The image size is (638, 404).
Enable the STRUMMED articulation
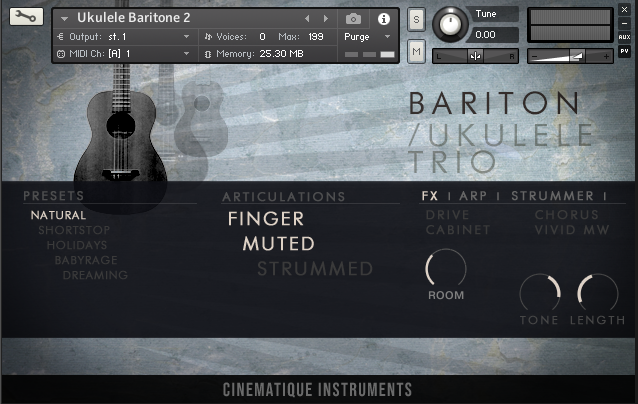[x=315, y=269]
